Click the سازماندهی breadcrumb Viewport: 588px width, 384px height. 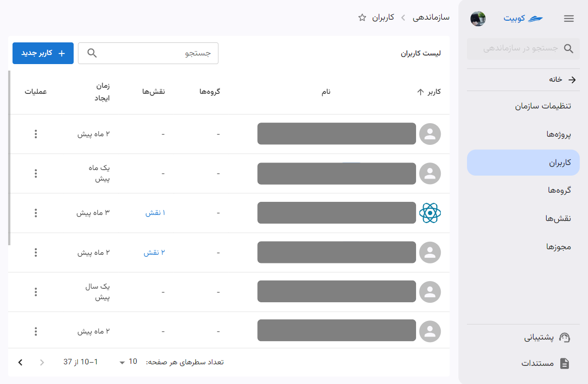tap(431, 18)
